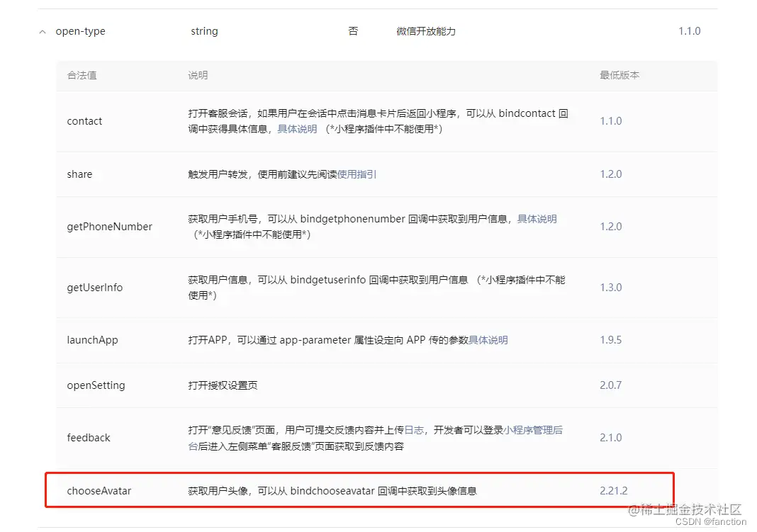
Task: Open 日志 link in feedback row
Action: click(414, 430)
